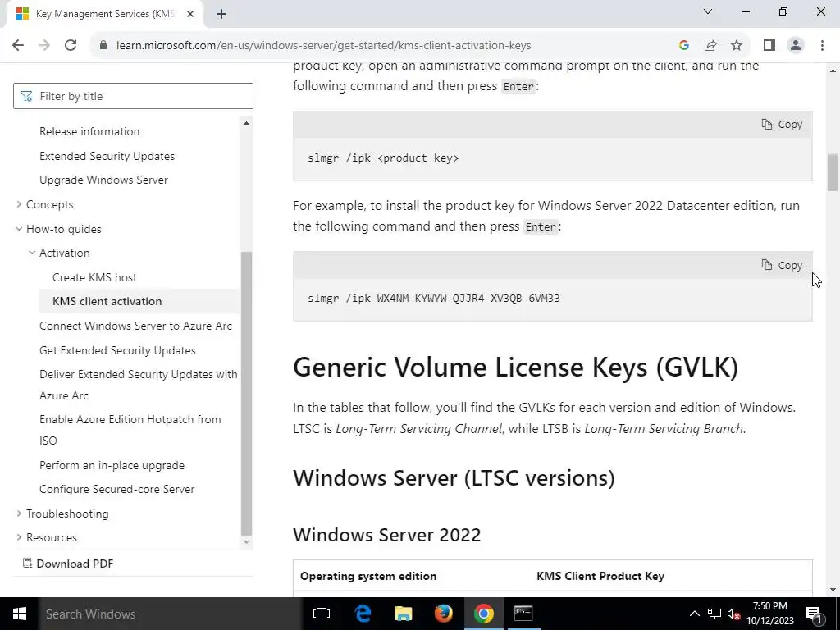840x630 pixels.
Task: Click the Windows Server 2022 heading
Action: coord(387,535)
